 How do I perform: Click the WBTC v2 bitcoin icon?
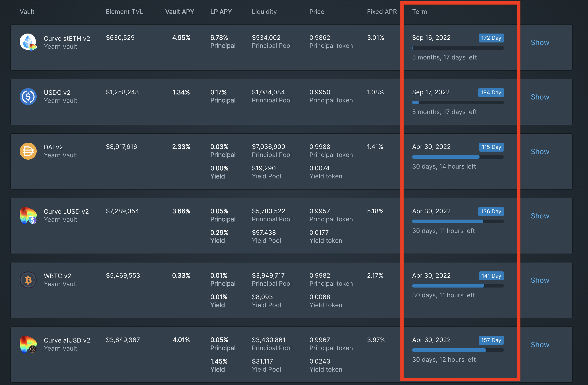[x=28, y=280]
